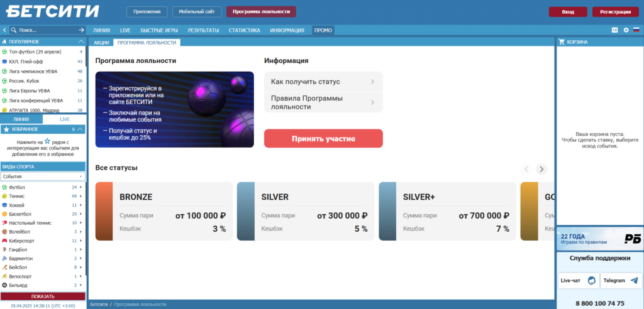The width and height of the screenshot is (644, 309).
Task: Select the ПРОГРАММА ЛОЯЛЬНОСТИ tab
Action: (x=147, y=43)
